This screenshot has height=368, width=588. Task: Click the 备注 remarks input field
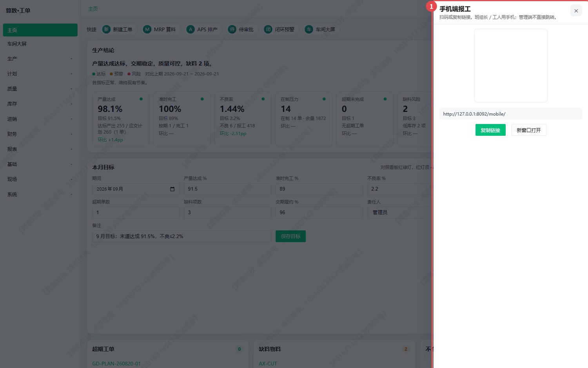click(x=181, y=236)
